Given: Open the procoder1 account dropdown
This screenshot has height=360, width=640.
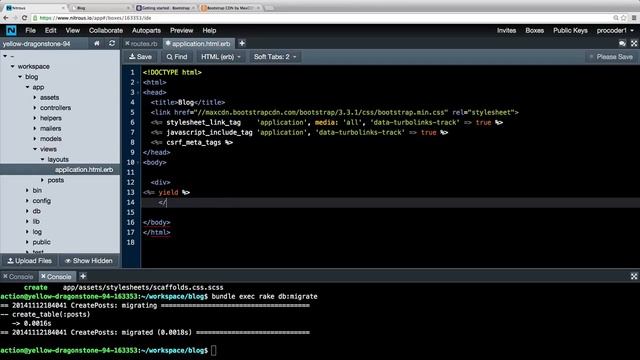Looking at the screenshot, I should click(615, 31).
